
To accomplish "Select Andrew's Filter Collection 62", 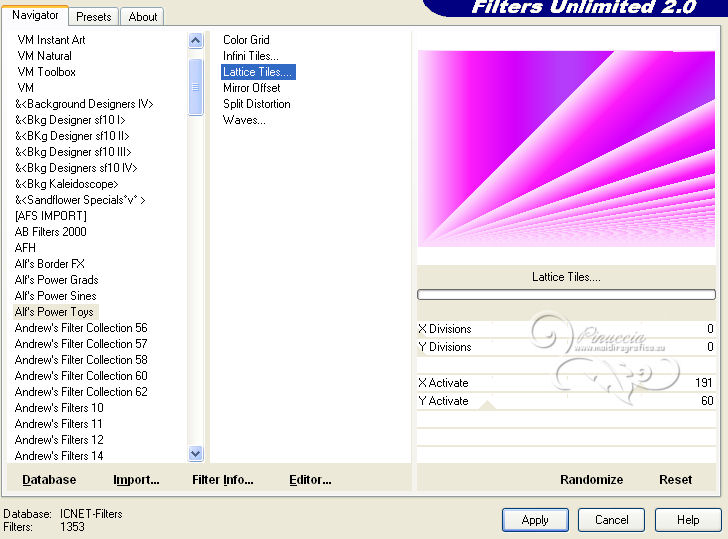I will point(81,392).
